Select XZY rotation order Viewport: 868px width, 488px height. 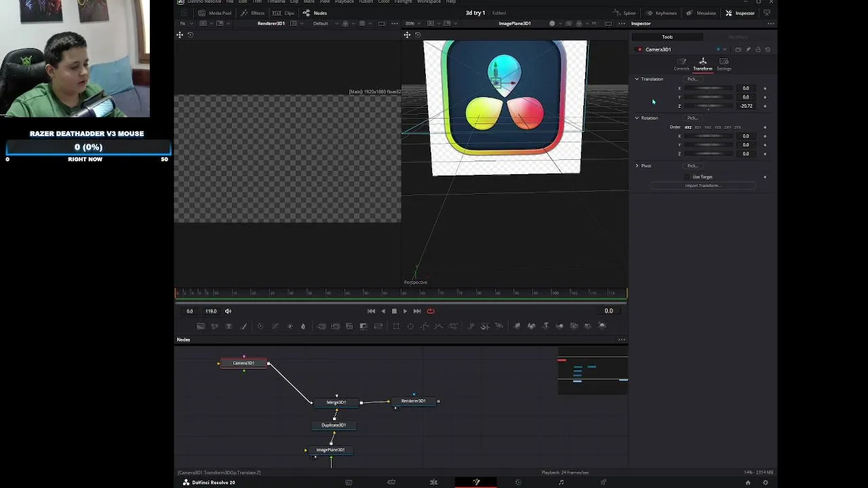698,127
